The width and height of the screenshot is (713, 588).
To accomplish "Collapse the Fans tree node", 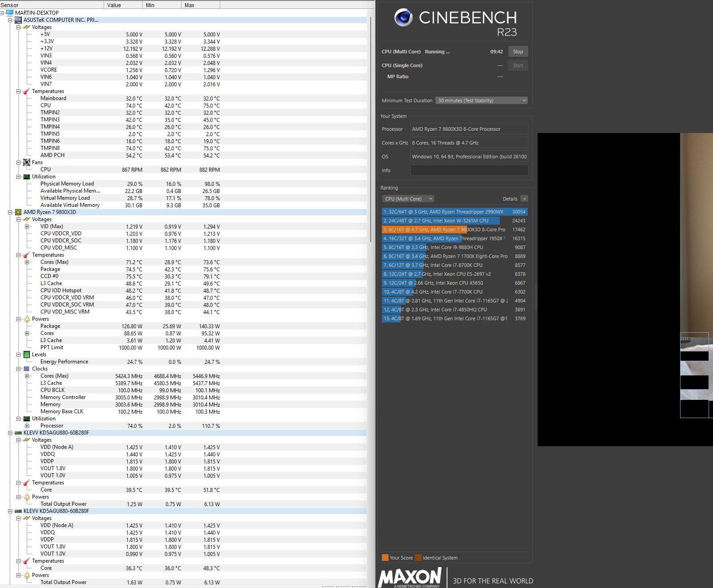I will coord(19,162).
